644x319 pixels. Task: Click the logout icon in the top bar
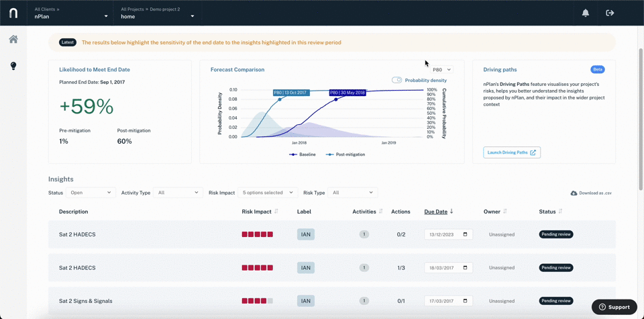[x=610, y=13]
